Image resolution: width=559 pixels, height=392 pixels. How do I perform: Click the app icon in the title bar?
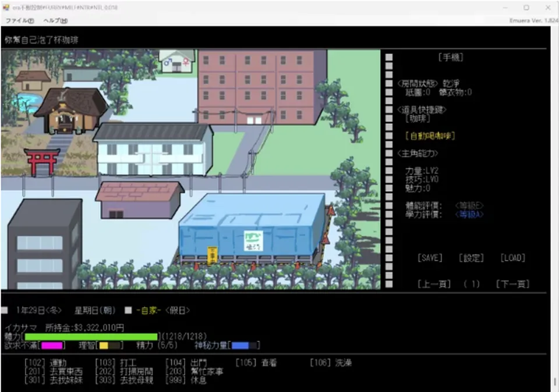pos(6,8)
